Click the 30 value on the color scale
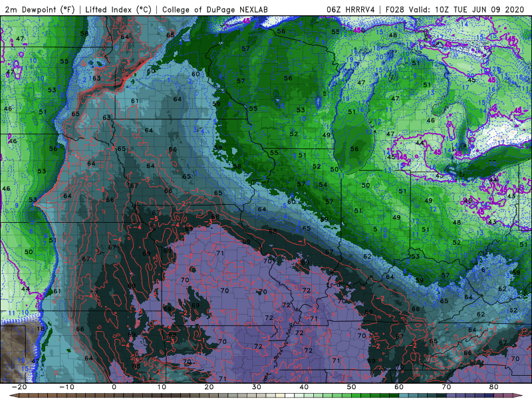Viewport: 532px width, 399px height. tap(257, 387)
